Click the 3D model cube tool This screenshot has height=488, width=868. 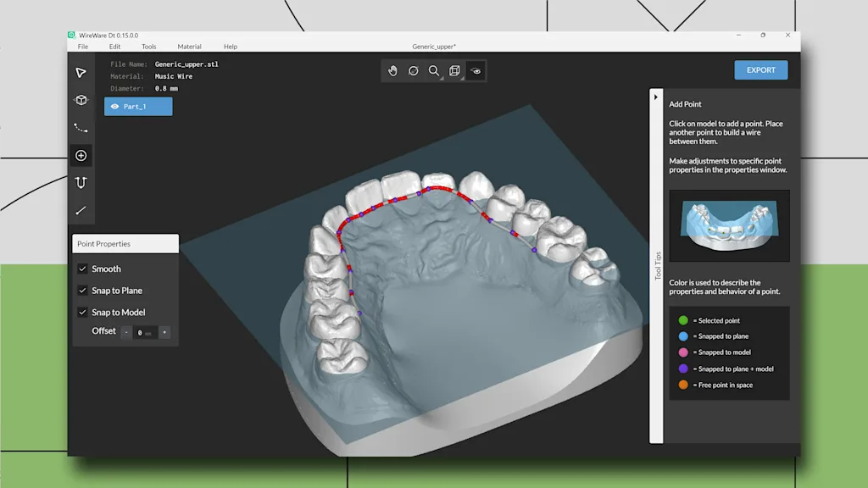pyautogui.click(x=81, y=100)
